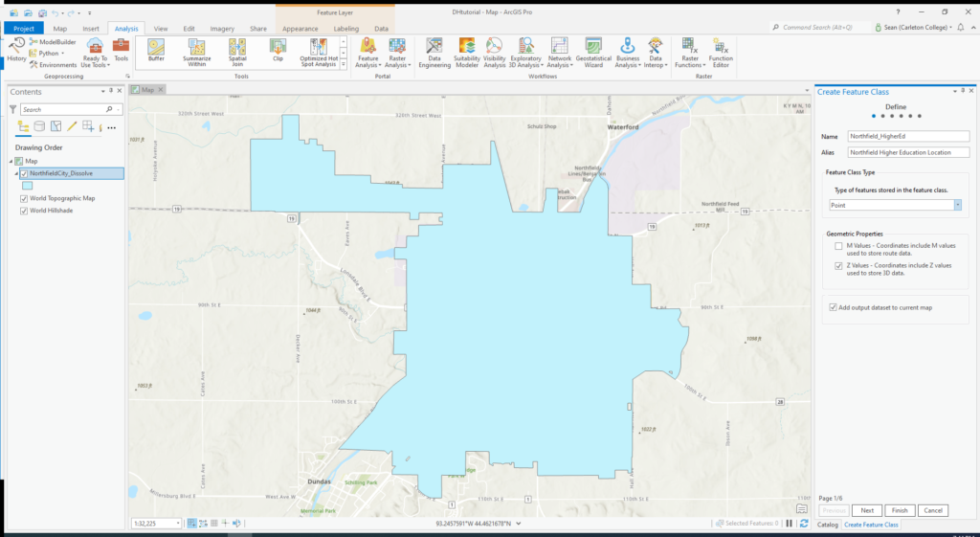This screenshot has height=537, width=980.
Task: Click Finish in Create Feature Class
Action: click(900, 510)
